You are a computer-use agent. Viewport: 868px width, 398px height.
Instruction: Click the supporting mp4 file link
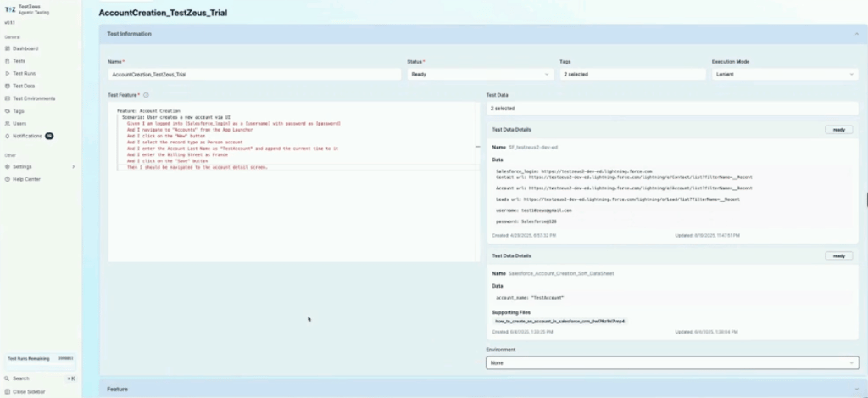559,321
